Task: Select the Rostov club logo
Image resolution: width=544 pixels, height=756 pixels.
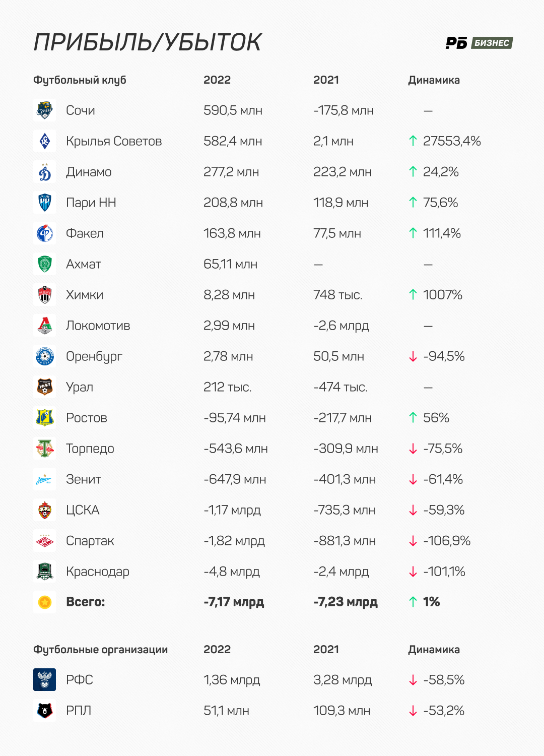Action: pyautogui.click(x=45, y=418)
